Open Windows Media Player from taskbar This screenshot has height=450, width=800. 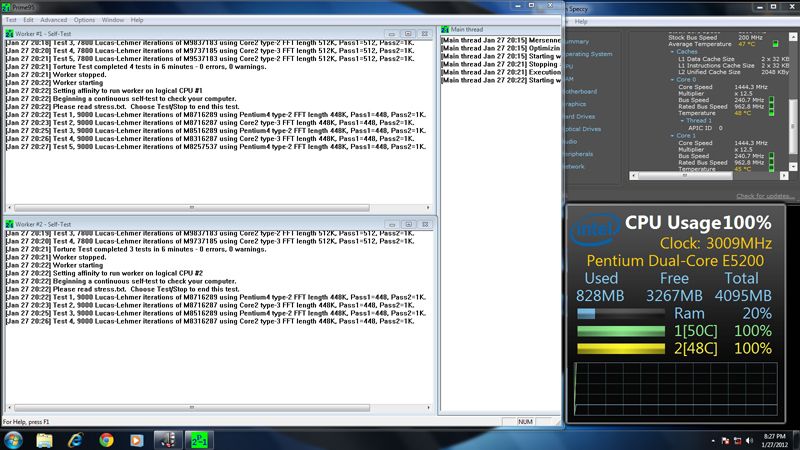[137, 440]
